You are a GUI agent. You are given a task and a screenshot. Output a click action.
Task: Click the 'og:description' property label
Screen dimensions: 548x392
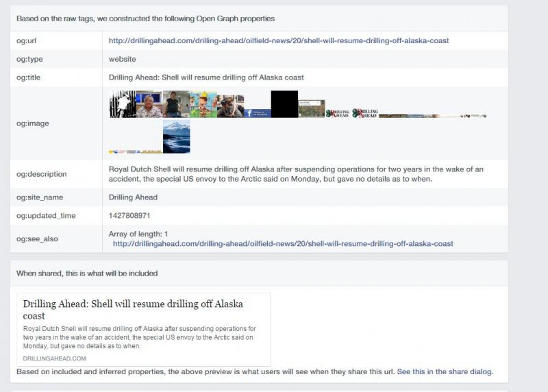tap(41, 174)
